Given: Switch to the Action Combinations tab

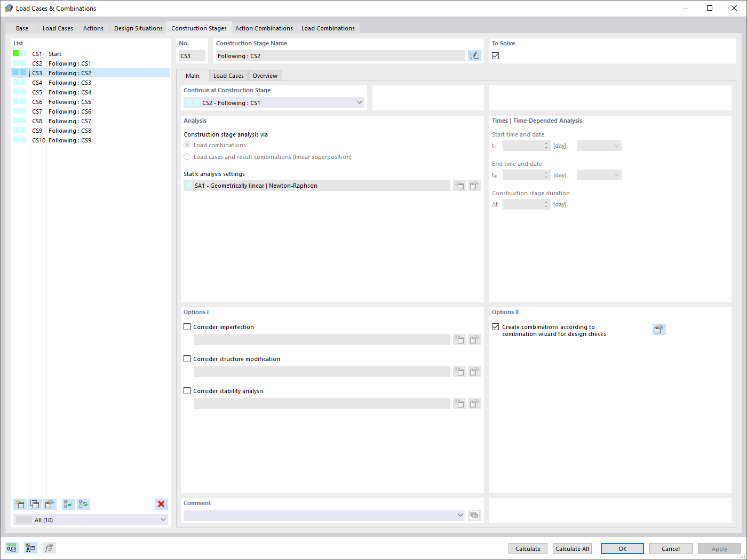Looking at the screenshot, I should [264, 28].
